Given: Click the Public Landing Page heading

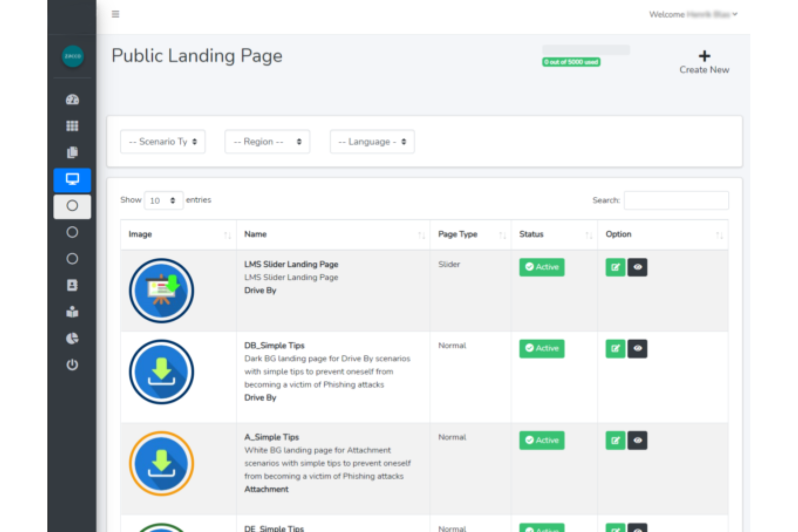Looking at the screenshot, I should (x=197, y=56).
